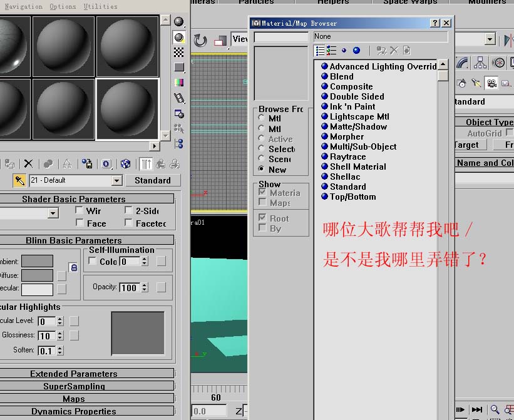Image resolution: width=514 pixels, height=420 pixels.
Task: Toggle the Show End Result icon
Action: click(x=146, y=163)
